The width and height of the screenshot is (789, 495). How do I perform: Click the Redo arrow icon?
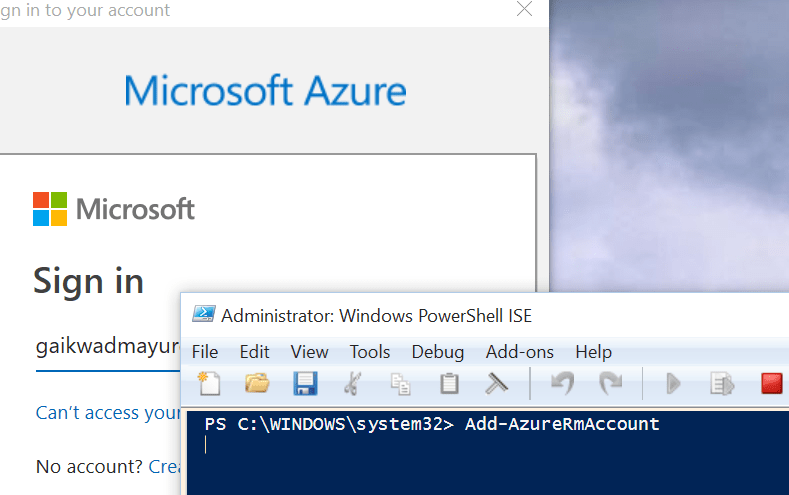tap(610, 384)
